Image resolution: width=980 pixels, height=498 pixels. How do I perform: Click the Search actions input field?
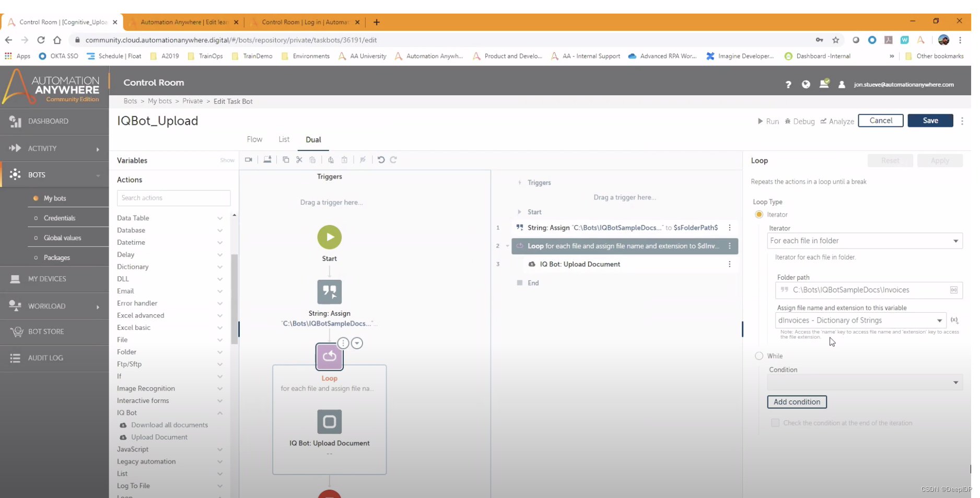click(173, 198)
